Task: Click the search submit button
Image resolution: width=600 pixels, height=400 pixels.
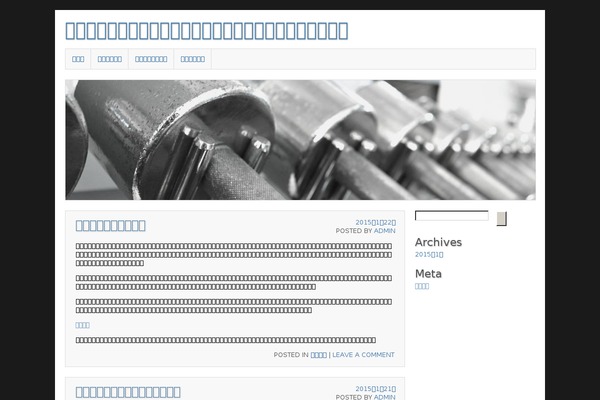Action: pyautogui.click(x=502, y=219)
